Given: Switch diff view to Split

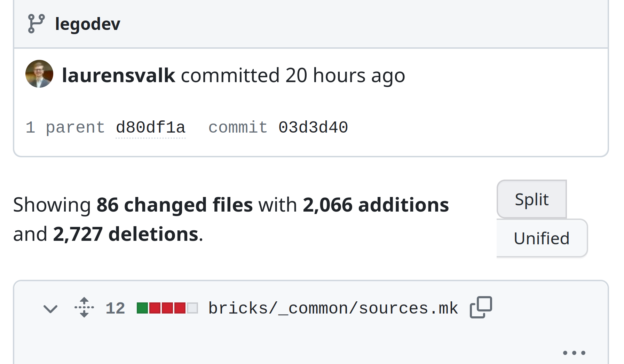Looking at the screenshot, I should point(531,199).
